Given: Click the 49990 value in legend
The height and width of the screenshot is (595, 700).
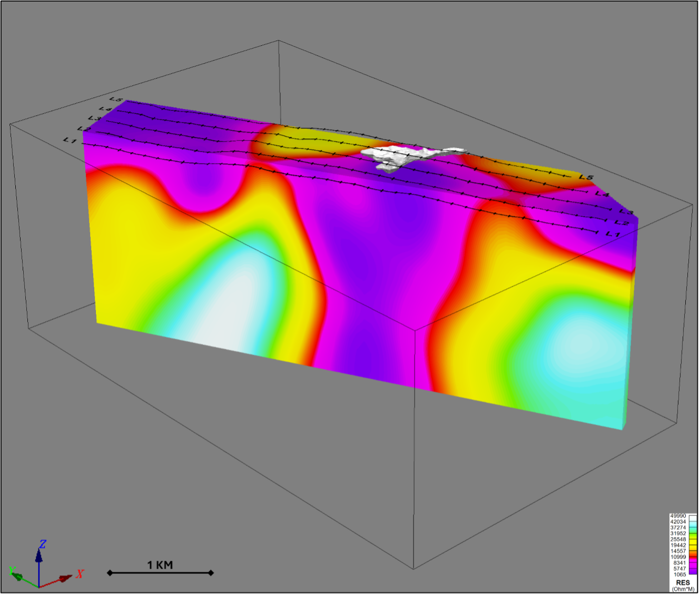Looking at the screenshot, I should 677,516.
